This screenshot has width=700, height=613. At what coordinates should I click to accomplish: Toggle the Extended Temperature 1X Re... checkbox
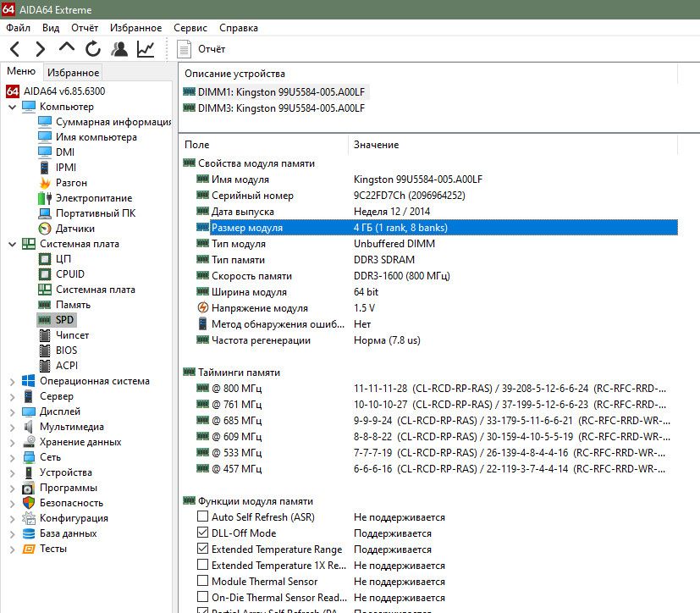[x=202, y=565]
